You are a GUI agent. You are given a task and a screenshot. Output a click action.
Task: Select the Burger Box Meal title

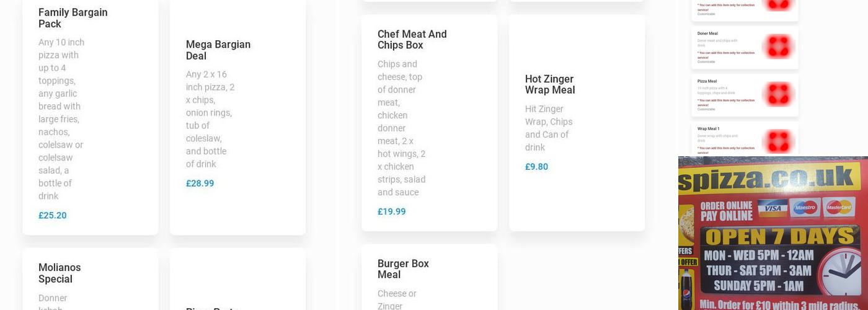coord(403,269)
